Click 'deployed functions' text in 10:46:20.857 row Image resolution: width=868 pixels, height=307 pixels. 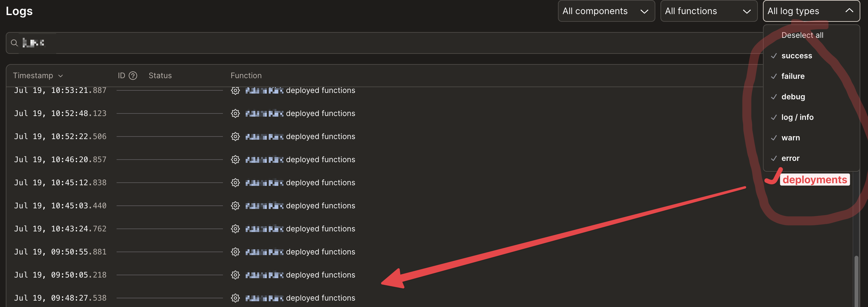pos(320,160)
